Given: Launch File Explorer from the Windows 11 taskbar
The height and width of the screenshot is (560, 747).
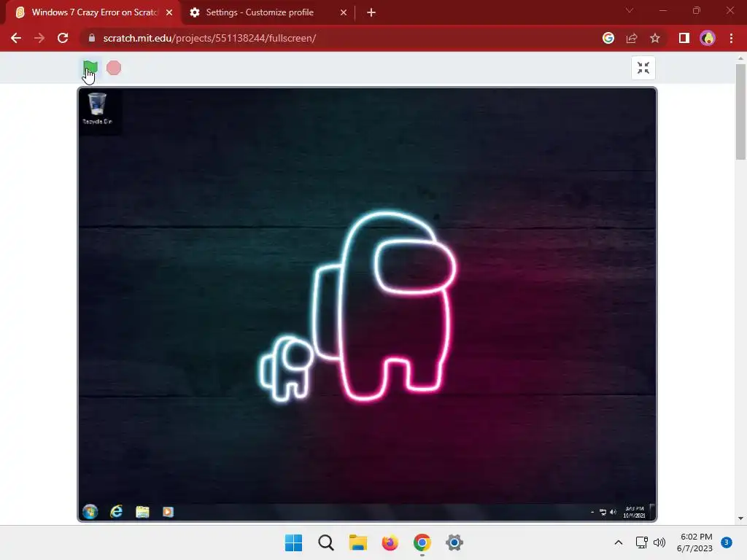Looking at the screenshot, I should click(357, 542).
